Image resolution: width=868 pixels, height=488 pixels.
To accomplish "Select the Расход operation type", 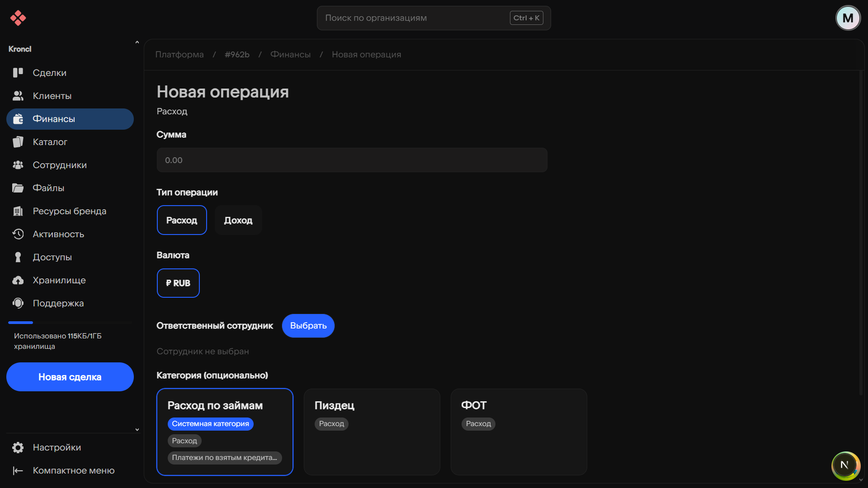I will (182, 220).
